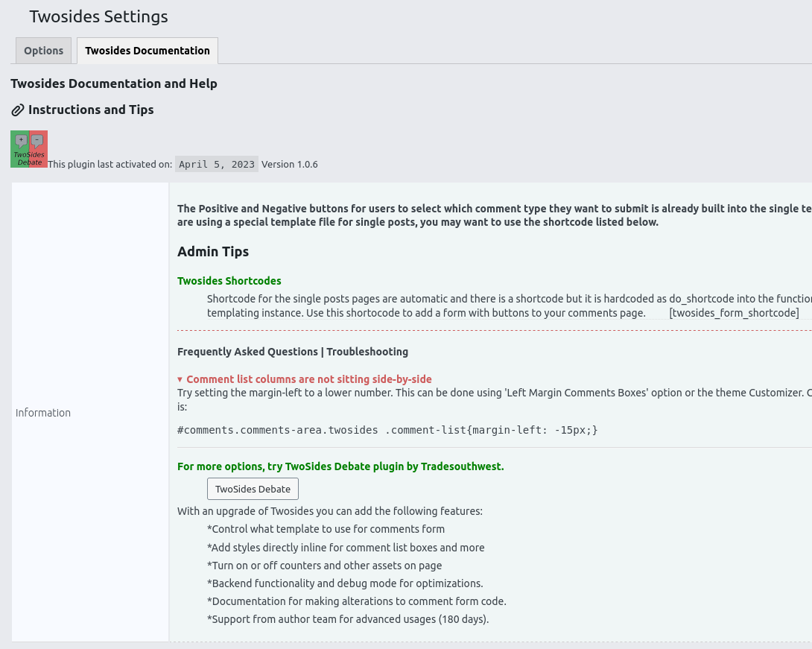Click the Twosides Documentation and Help heading

(114, 83)
